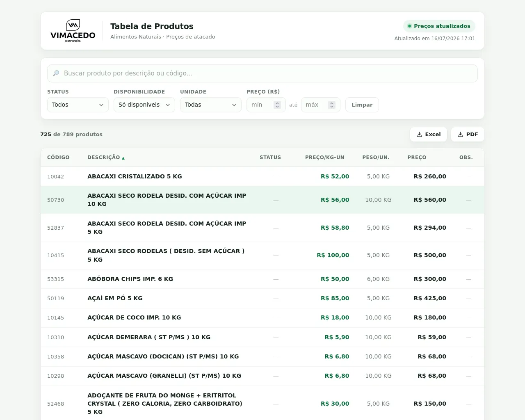Sort by the Obs. column header

pos(466,157)
